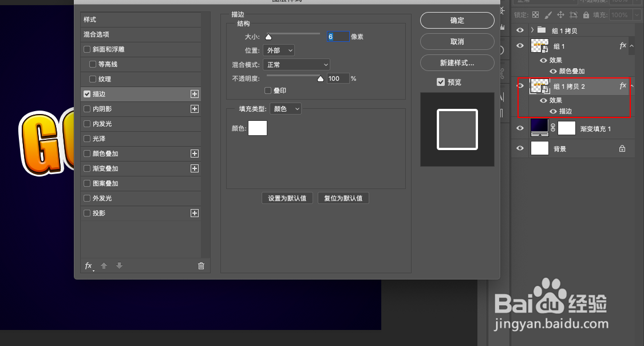The width and height of the screenshot is (644, 346).
Task: Click the delete effect trash icon
Action: coord(202,266)
